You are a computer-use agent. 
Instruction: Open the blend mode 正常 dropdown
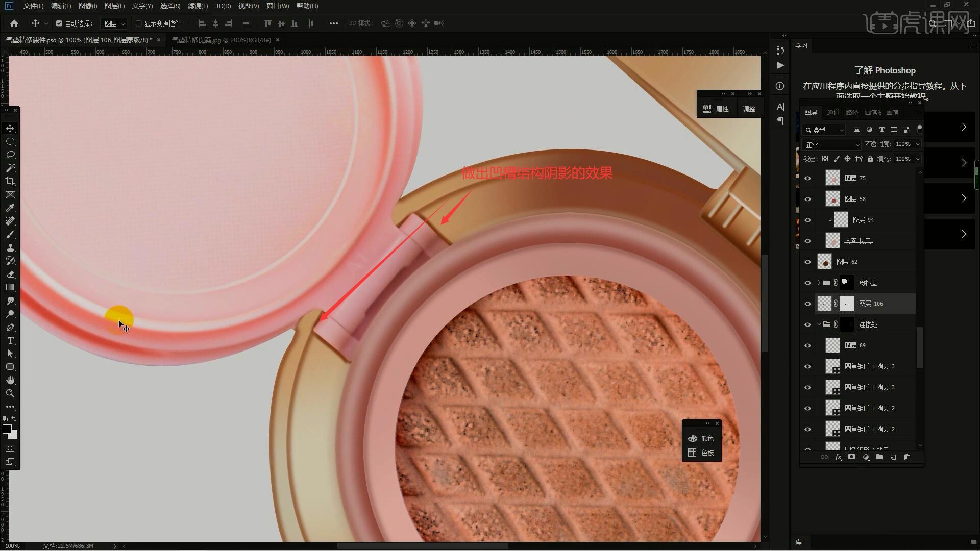click(x=831, y=145)
